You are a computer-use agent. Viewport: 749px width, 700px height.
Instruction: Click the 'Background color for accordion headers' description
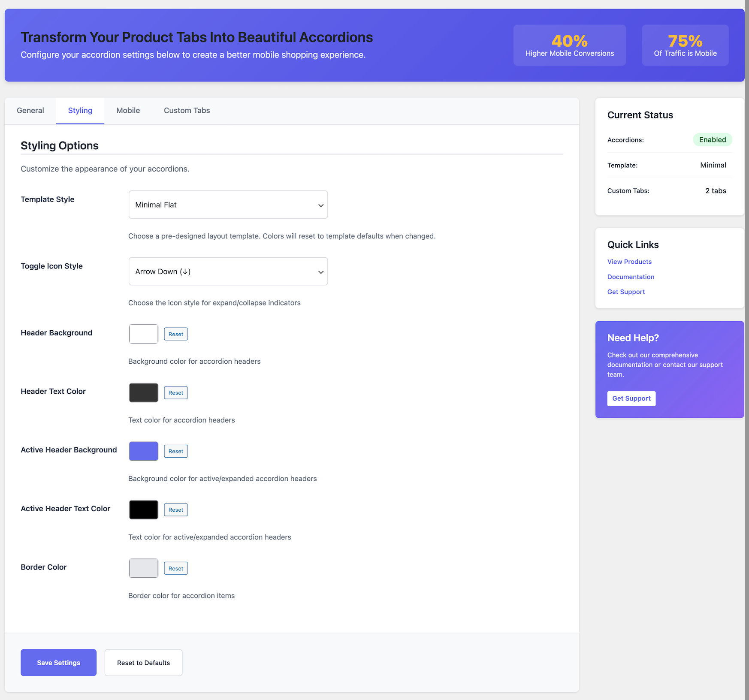click(x=194, y=362)
